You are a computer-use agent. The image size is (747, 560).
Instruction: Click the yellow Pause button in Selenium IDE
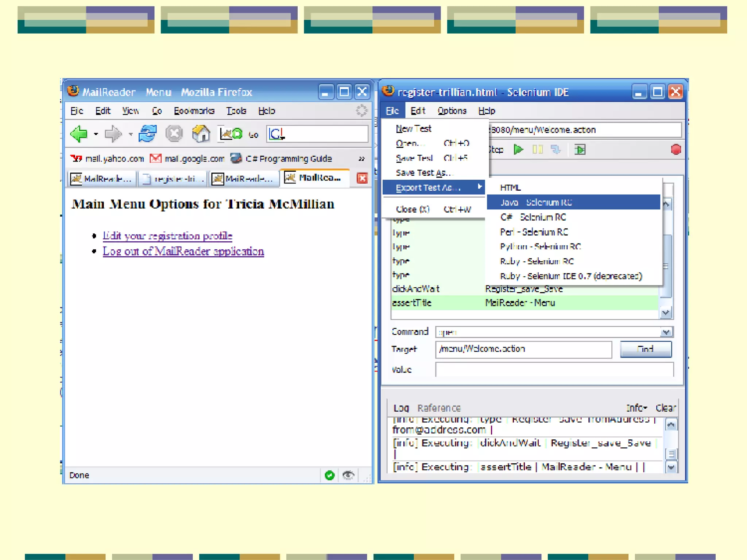click(537, 149)
